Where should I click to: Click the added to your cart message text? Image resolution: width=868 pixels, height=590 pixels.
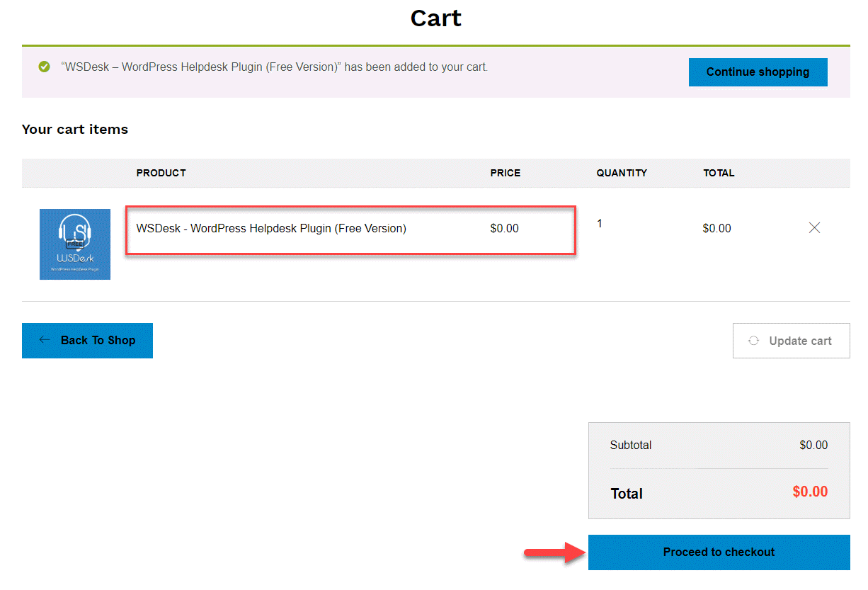click(x=275, y=67)
